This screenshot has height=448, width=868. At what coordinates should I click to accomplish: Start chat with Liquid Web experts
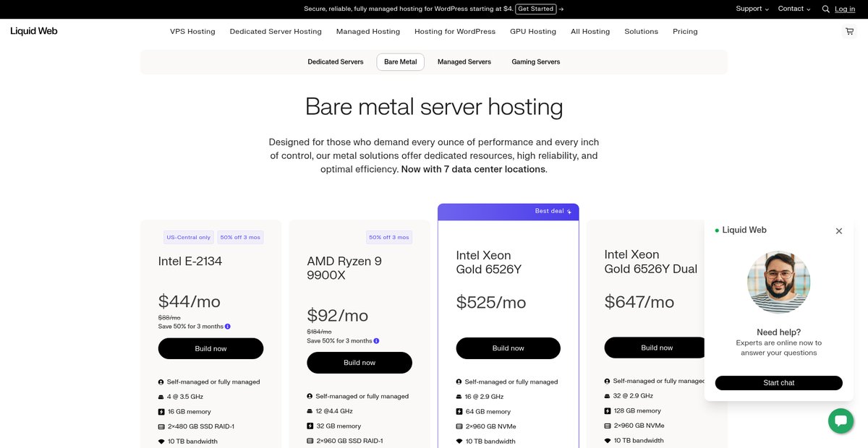point(779,383)
